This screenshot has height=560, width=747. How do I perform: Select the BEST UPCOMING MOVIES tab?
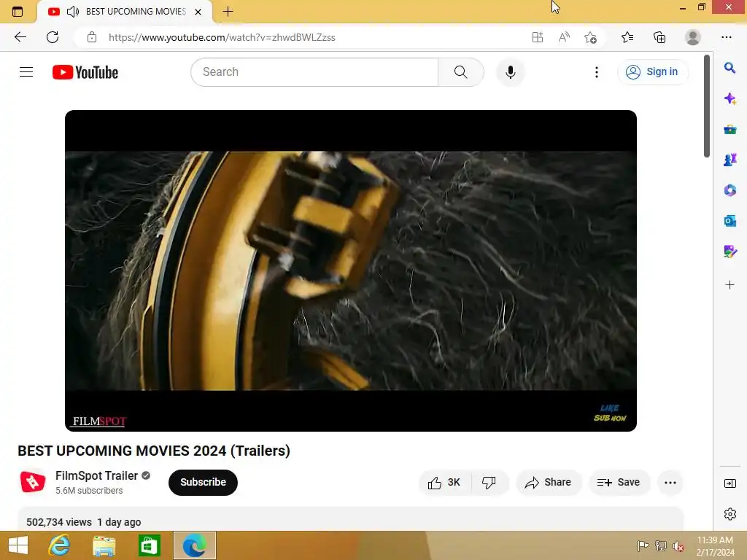point(125,12)
